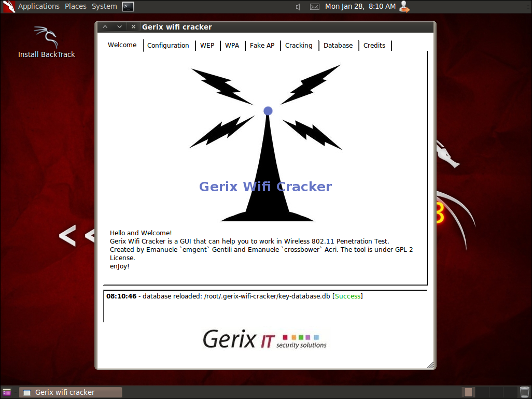Viewport: 532px width, 399px height.
Task: Click the key-database.db path in log
Action: click(x=267, y=296)
